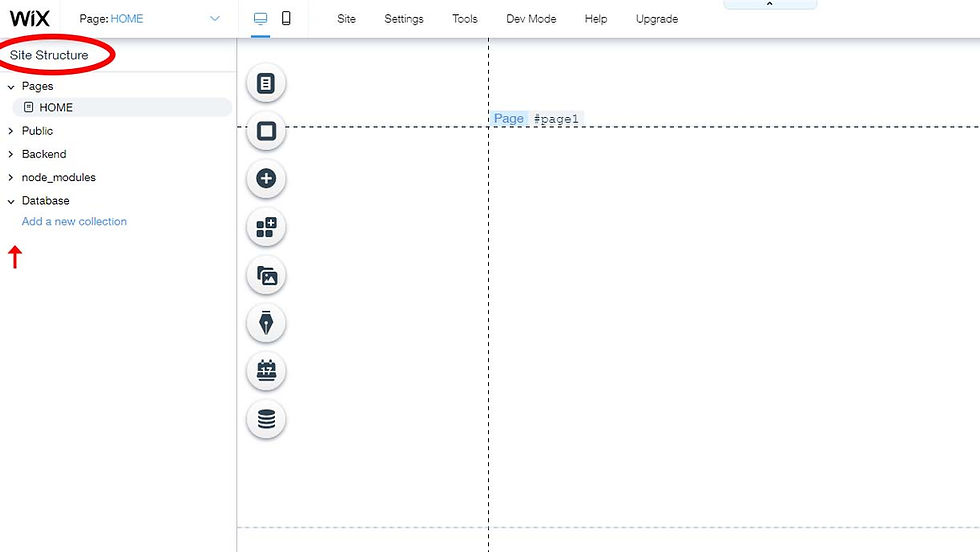The height and width of the screenshot is (552, 980).
Task: Click the Database section label
Action: pos(46,201)
